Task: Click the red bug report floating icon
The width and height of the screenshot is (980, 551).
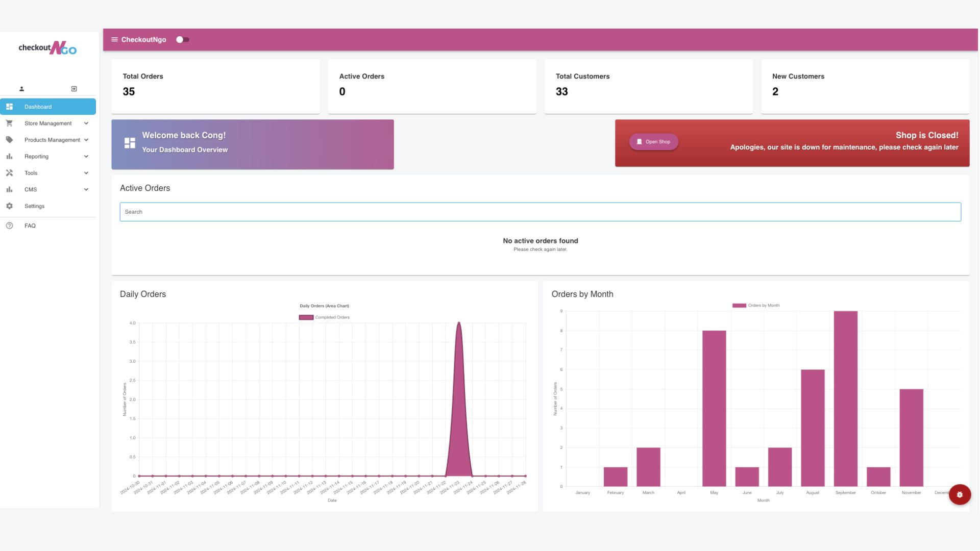Action: (960, 494)
